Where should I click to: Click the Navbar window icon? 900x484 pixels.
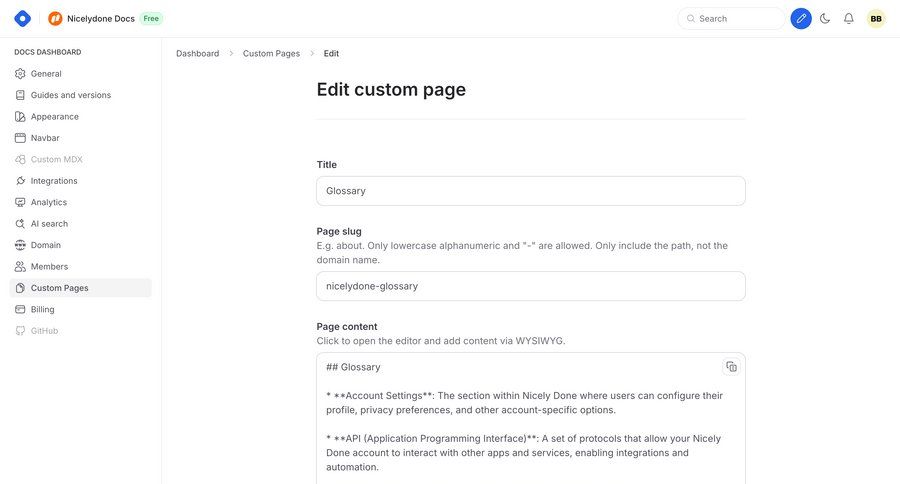(x=20, y=138)
